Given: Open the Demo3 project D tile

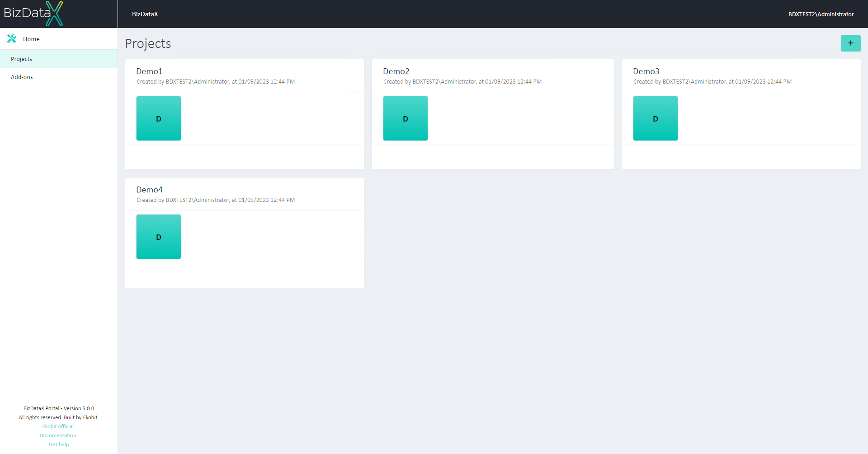Looking at the screenshot, I should pos(656,118).
